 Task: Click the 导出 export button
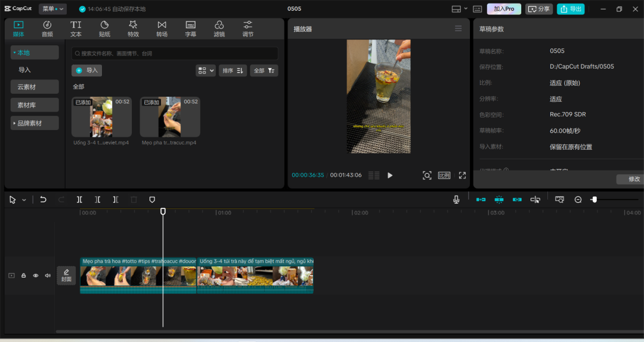(x=571, y=9)
